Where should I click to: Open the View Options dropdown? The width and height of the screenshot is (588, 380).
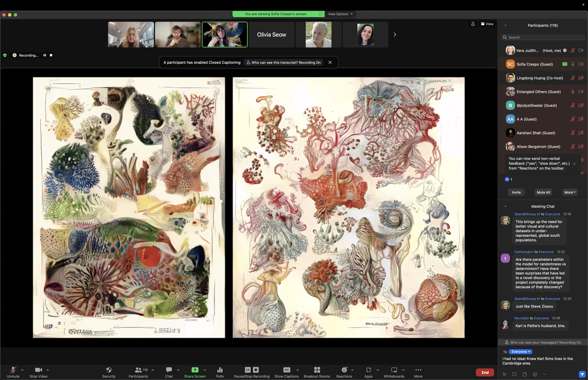click(340, 14)
